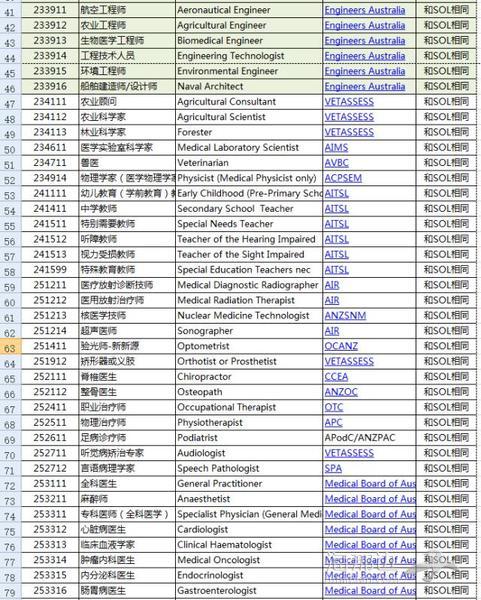Open Medical Board link for Gastroenterologist

click(370, 591)
